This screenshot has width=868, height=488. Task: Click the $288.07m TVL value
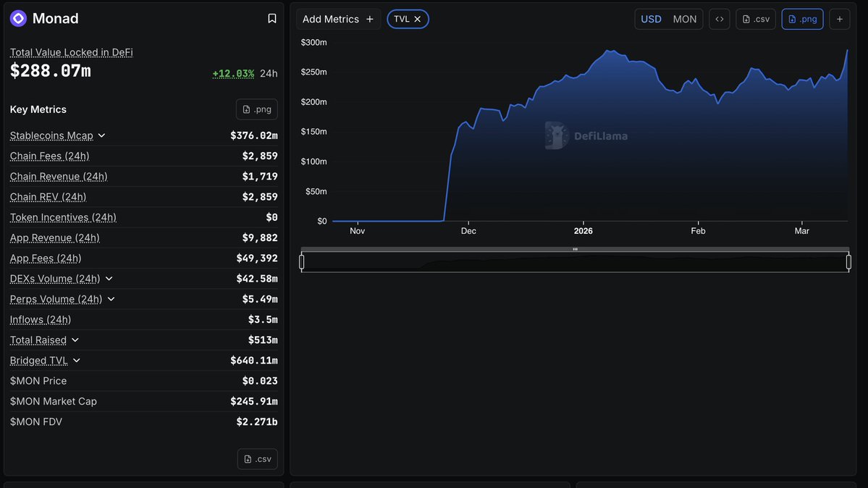pyautogui.click(x=51, y=71)
